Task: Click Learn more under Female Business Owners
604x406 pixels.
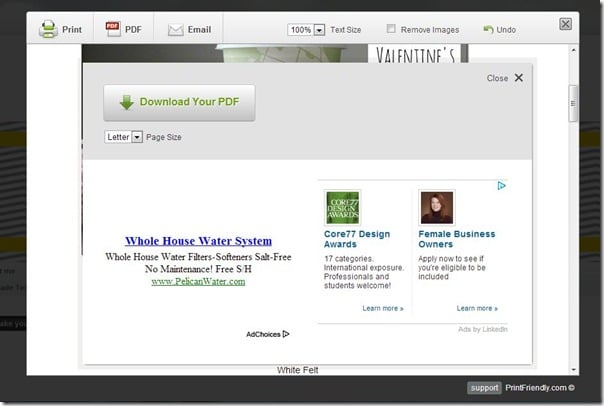Action: [x=477, y=308]
